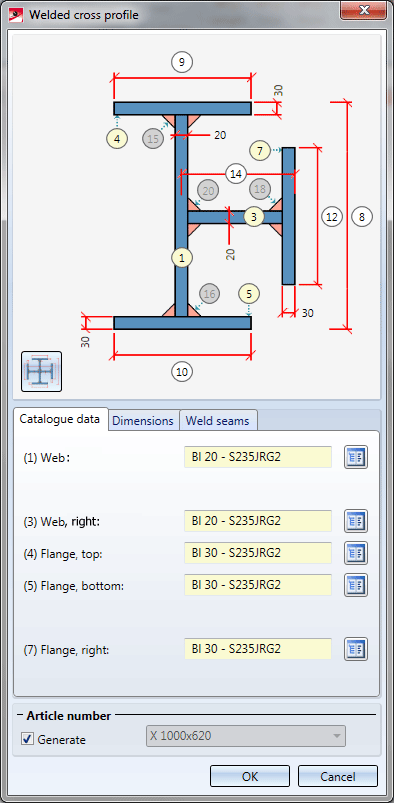This screenshot has height=803, width=394.
Task: Click the cross profile type icon button
Action: 42,371
